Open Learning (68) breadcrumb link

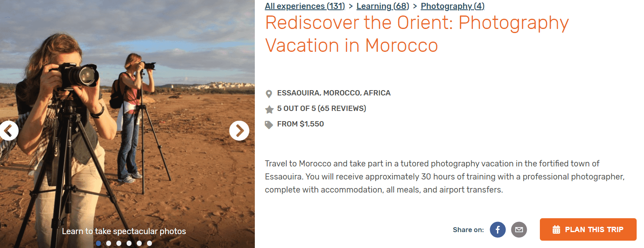(383, 6)
